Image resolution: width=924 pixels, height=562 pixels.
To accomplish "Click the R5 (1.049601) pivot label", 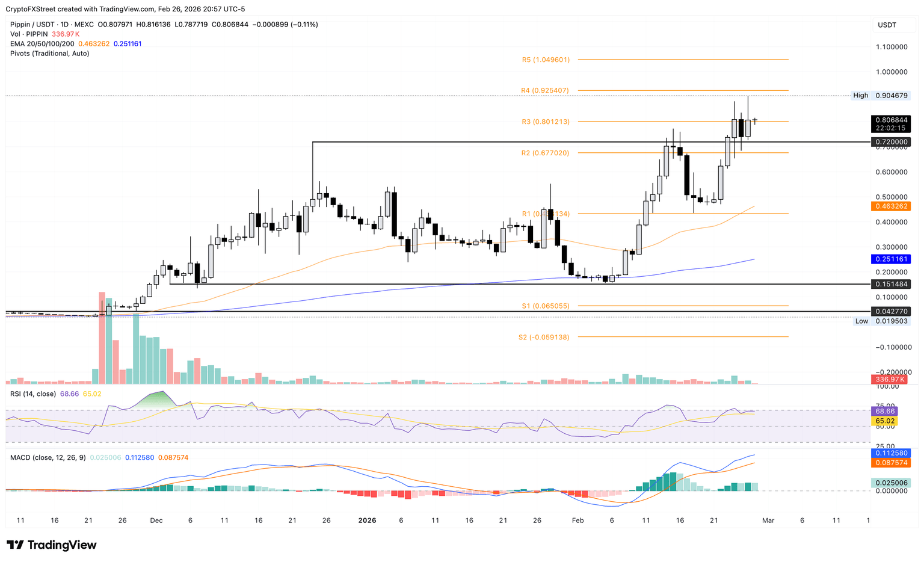I will (545, 60).
